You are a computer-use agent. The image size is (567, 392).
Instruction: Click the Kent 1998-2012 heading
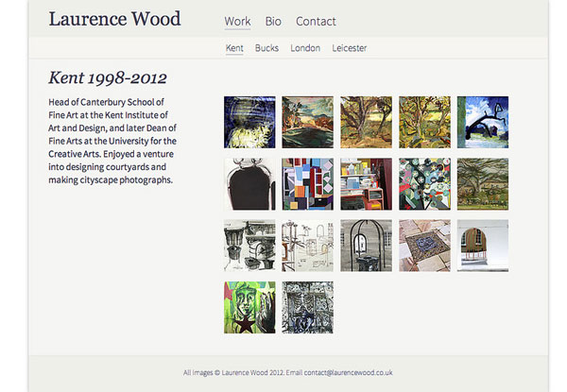(x=108, y=77)
